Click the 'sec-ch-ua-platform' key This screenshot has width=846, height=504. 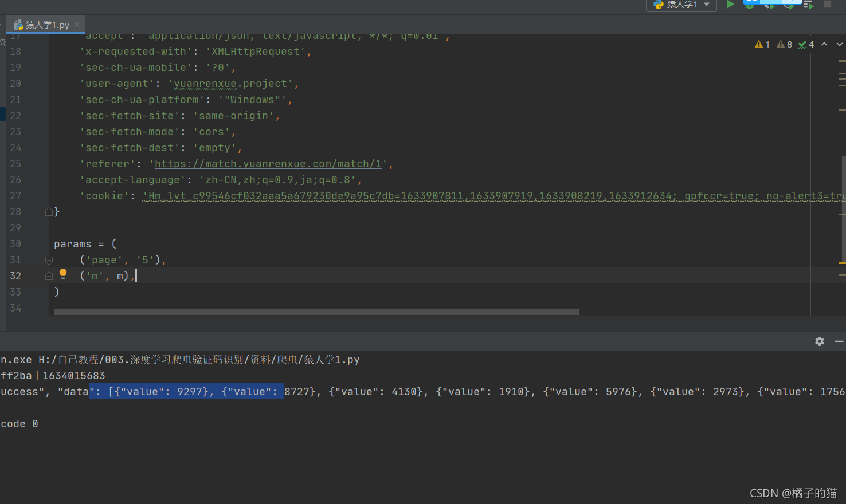coord(142,100)
